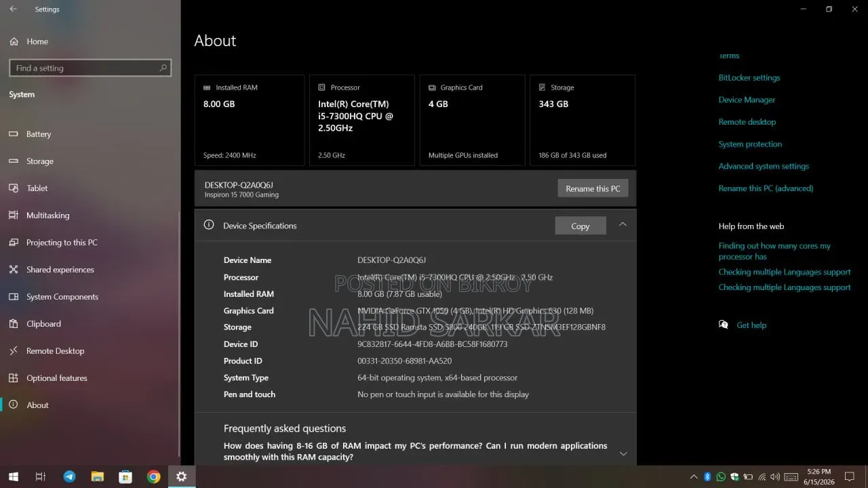This screenshot has height=488, width=868.
Task: Select Clipboard in the sidebar
Action: pos(35,324)
